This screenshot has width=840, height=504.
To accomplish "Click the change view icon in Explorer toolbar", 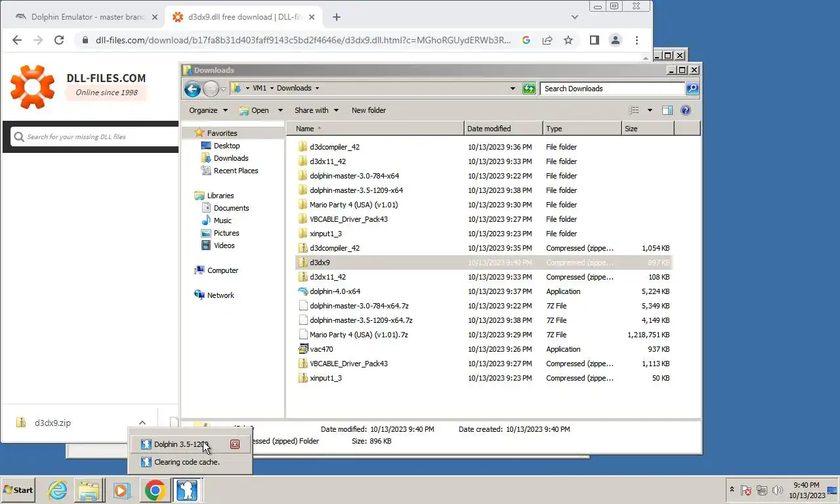I will coord(634,110).
